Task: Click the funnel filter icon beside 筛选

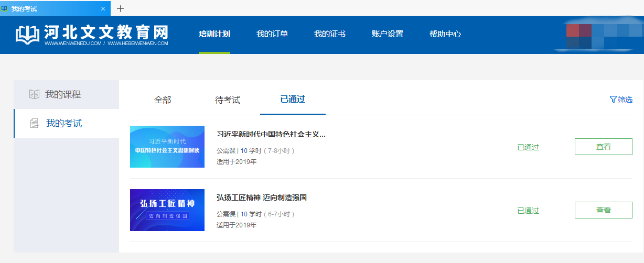Action: point(613,100)
